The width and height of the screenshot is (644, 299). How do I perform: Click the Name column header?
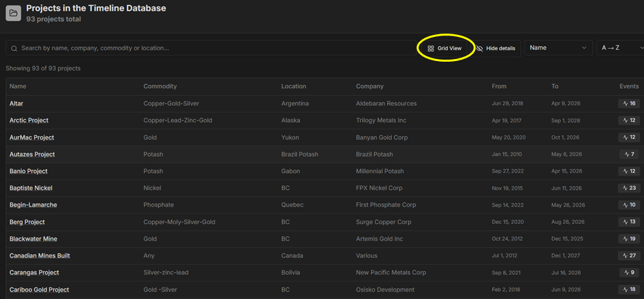tap(18, 86)
